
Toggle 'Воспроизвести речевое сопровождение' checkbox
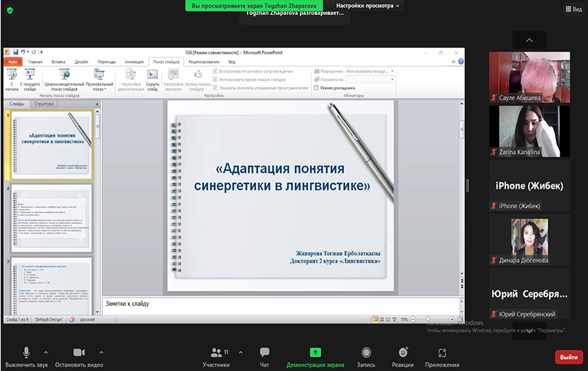click(216, 71)
